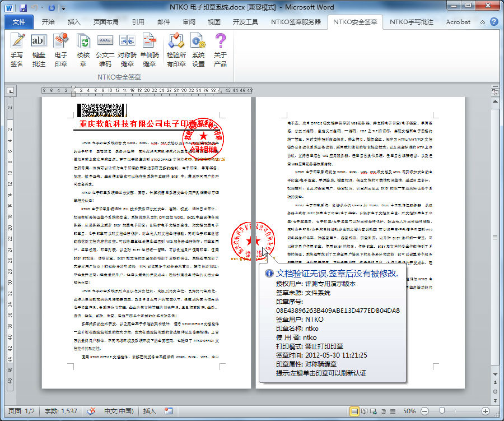Viewport: 504px width, 421px height.
Task: Open Customize Quick Access Toolbar dropdown
Action: click(63, 8)
